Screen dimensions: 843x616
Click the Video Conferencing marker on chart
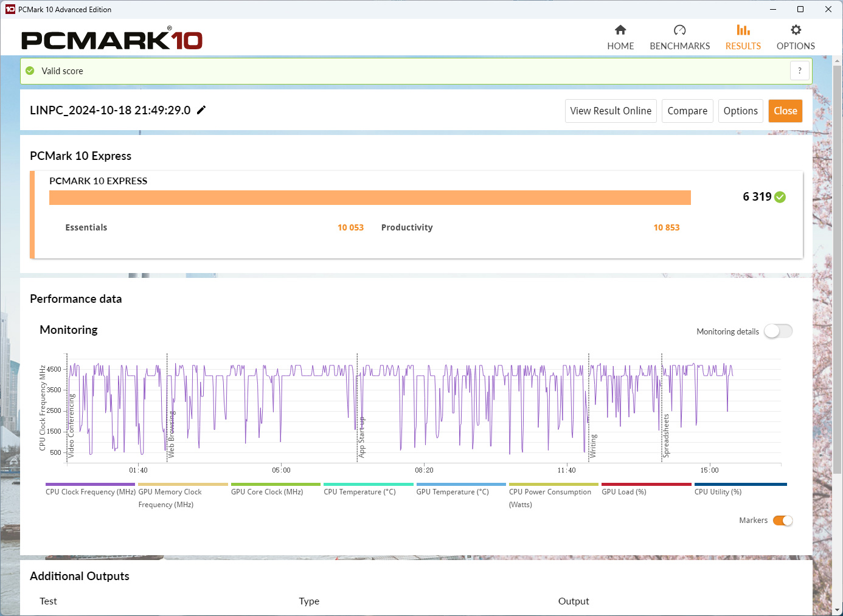pyautogui.click(x=71, y=426)
